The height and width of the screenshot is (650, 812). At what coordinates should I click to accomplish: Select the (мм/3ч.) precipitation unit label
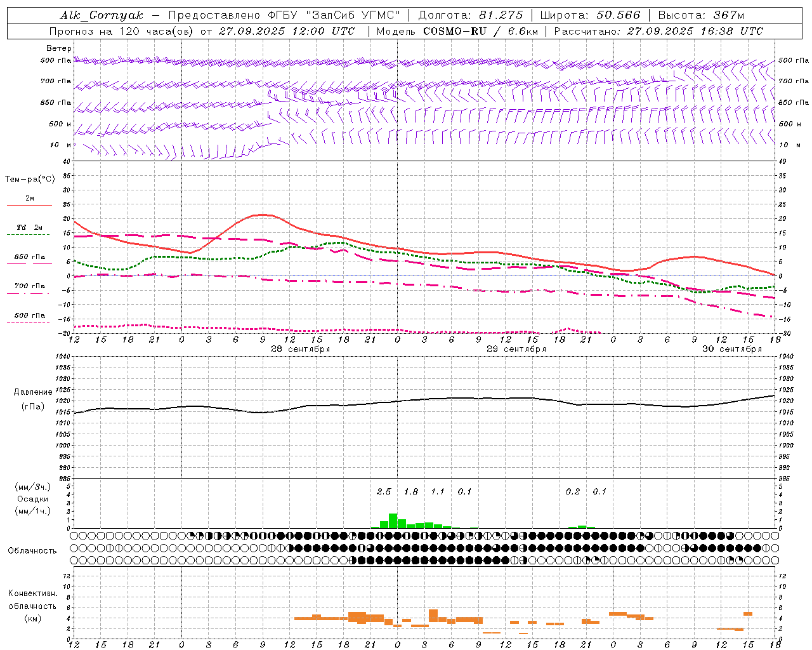(x=33, y=487)
